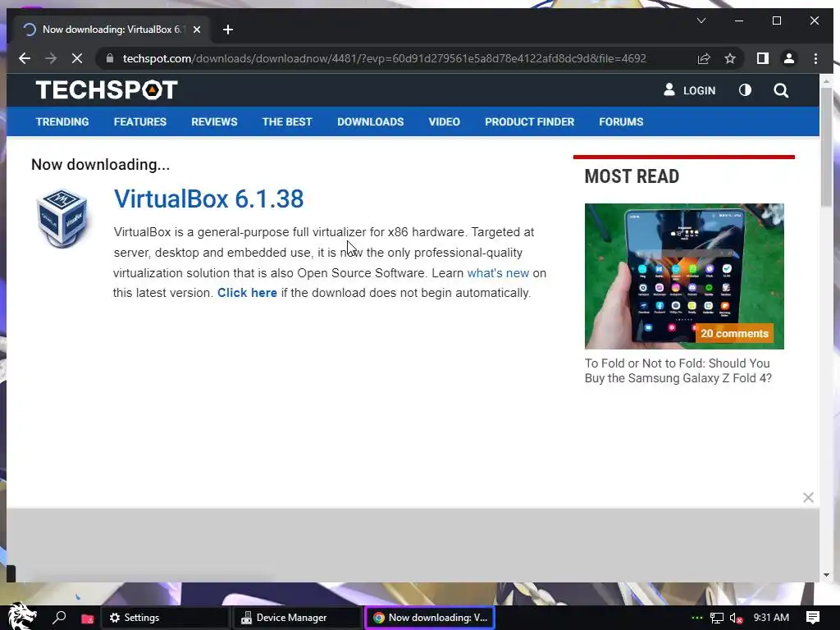Open the 20 comments badge
Image resolution: width=840 pixels, height=630 pixels.
pos(734,333)
